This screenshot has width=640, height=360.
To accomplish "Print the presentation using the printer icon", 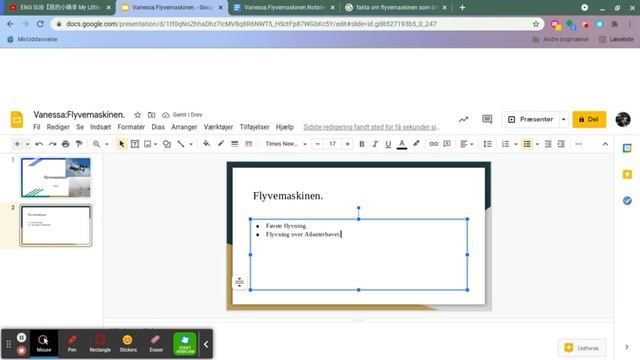I will click(65, 144).
